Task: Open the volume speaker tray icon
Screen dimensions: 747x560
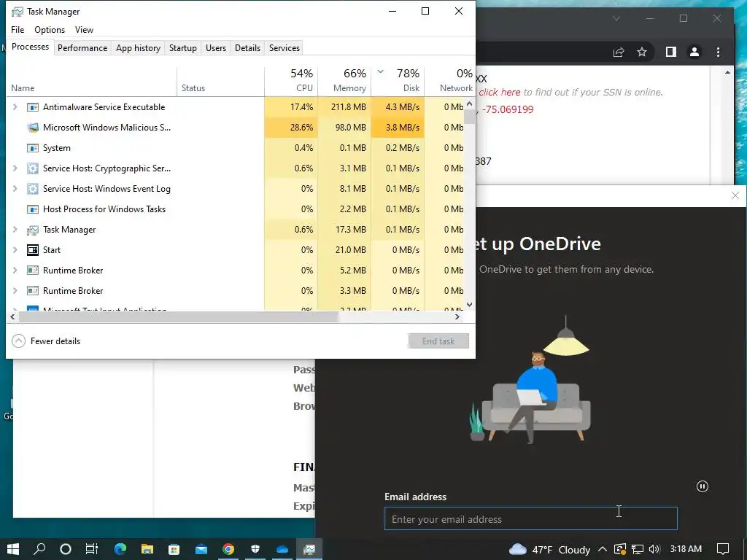Action: (x=654, y=549)
